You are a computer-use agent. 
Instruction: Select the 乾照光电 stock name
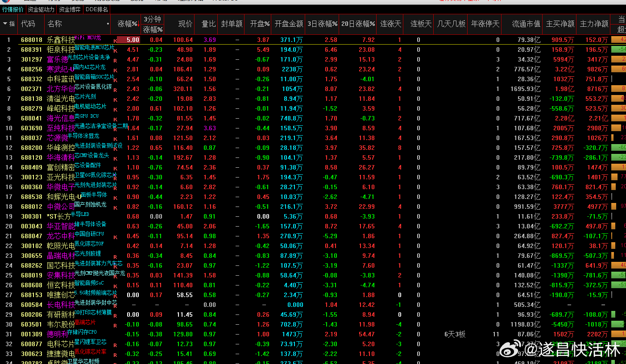pos(61,246)
